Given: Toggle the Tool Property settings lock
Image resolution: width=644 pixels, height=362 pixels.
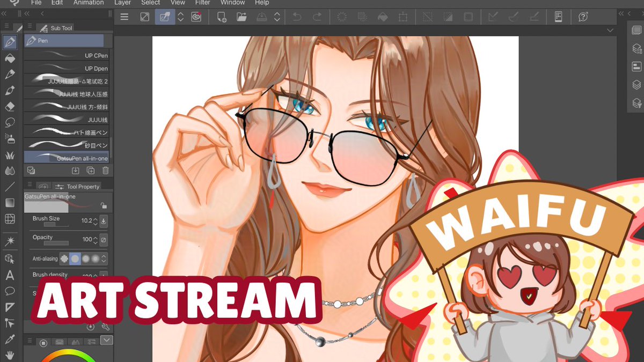Looking at the screenshot, I should (x=103, y=206).
